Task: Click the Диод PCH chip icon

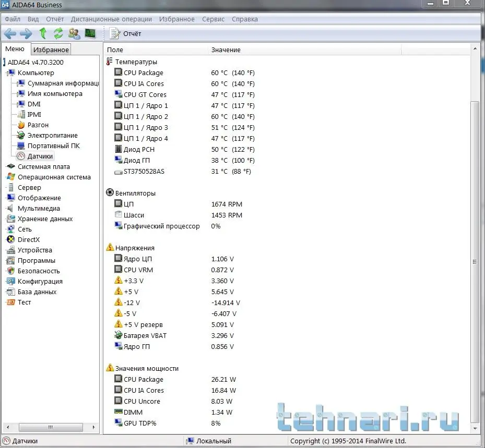Action: pos(118,149)
